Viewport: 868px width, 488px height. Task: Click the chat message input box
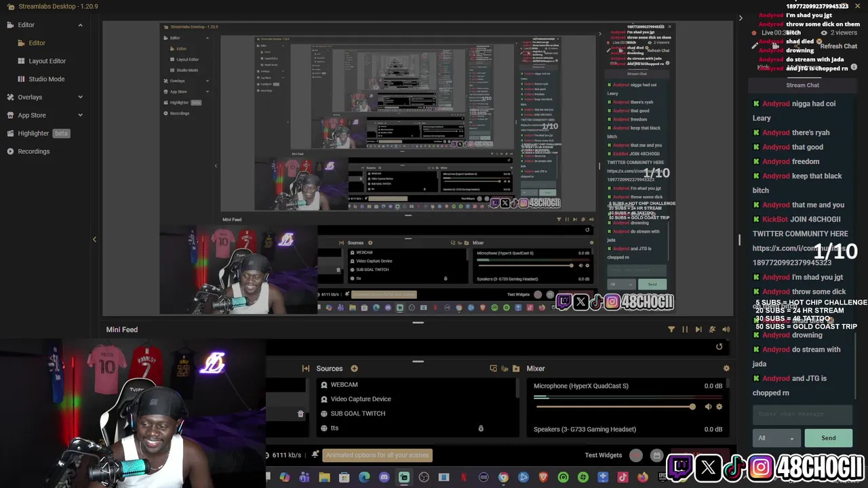point(802,414)
